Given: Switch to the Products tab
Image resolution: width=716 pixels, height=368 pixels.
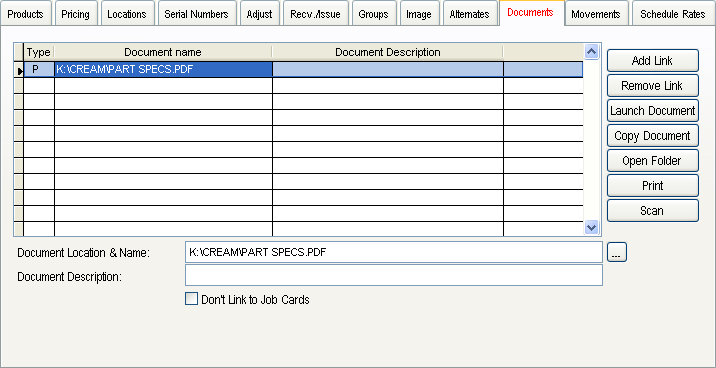Looking at the screenshot, I should 26,14.
